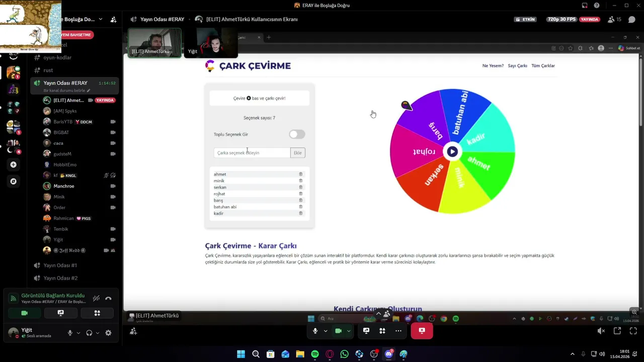Screen dimensions: 644x362
Task: Open mic options arrow in call toolbar
Action: tap(326, 331)
